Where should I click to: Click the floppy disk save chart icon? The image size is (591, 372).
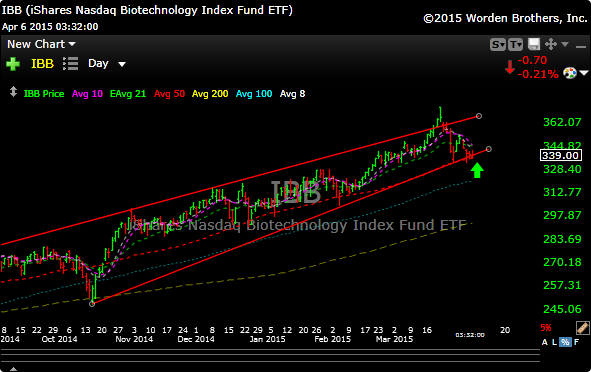click(x=534, y=44)
